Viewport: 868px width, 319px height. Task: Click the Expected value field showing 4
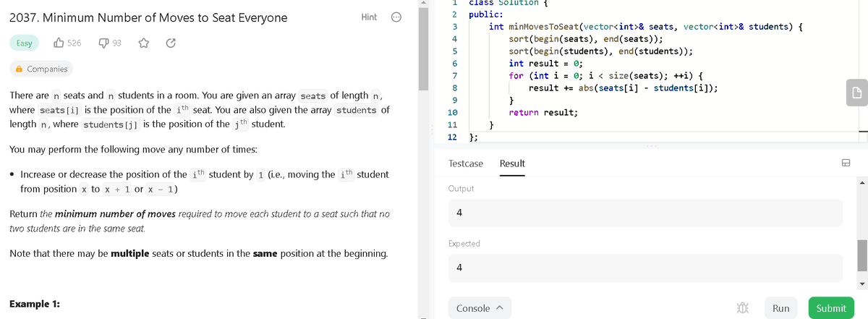(x=645, y=268)
